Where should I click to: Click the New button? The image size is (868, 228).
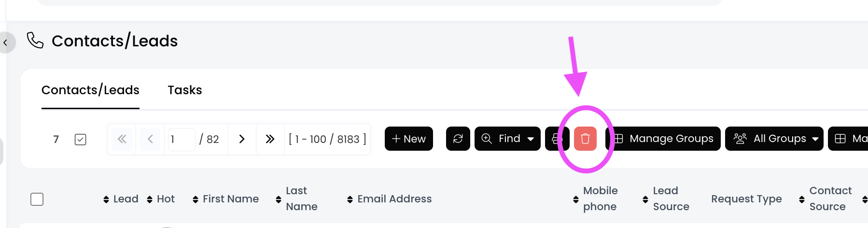(x=408, y=139)
